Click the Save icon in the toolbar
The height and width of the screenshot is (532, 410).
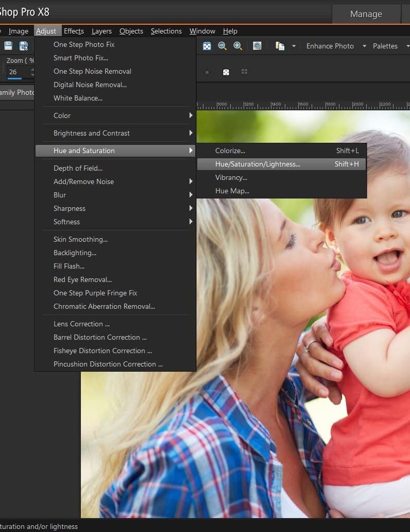pos(8,46)
